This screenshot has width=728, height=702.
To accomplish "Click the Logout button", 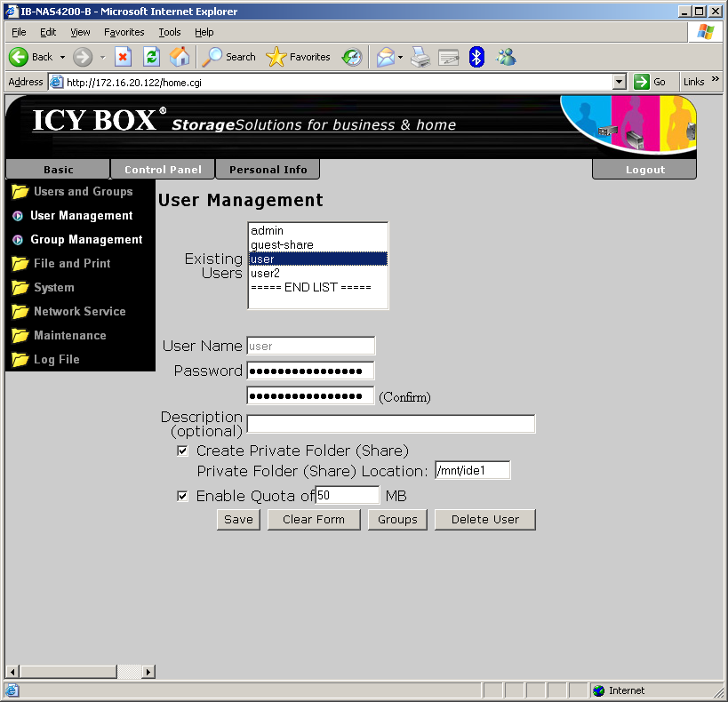I will coord(644,170).
